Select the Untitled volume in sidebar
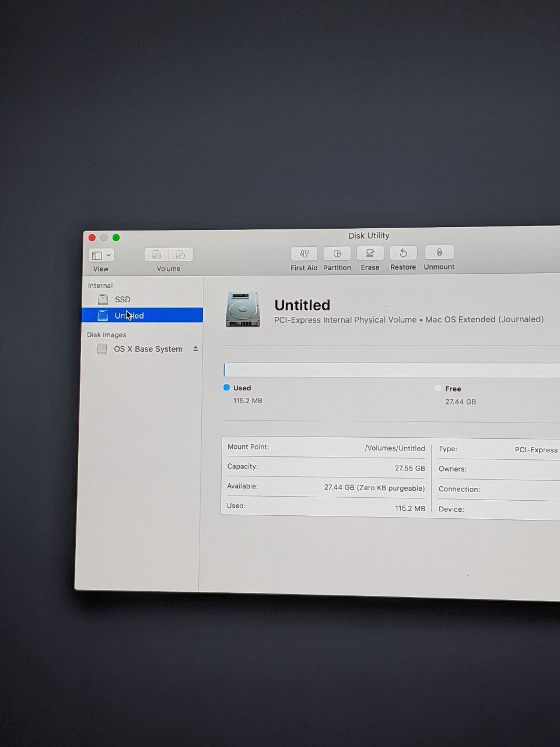 click(x=142, y=315)
